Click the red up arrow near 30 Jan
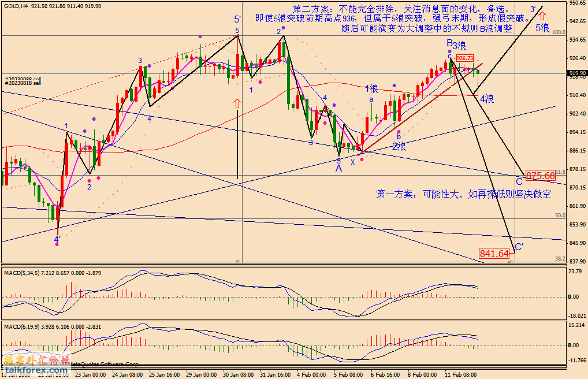Screen dimensions: 588x379 [237, 103]
